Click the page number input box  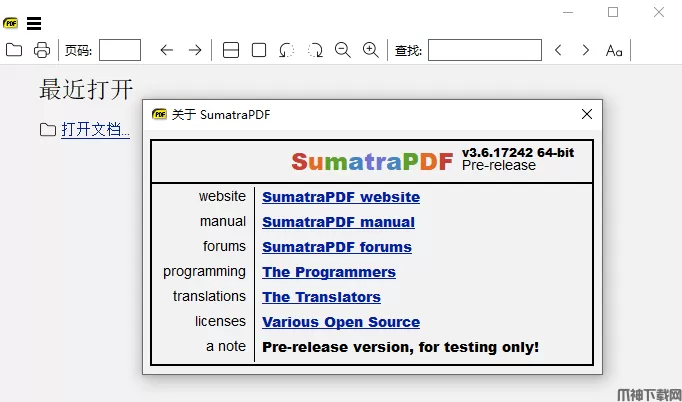[120, 50]
